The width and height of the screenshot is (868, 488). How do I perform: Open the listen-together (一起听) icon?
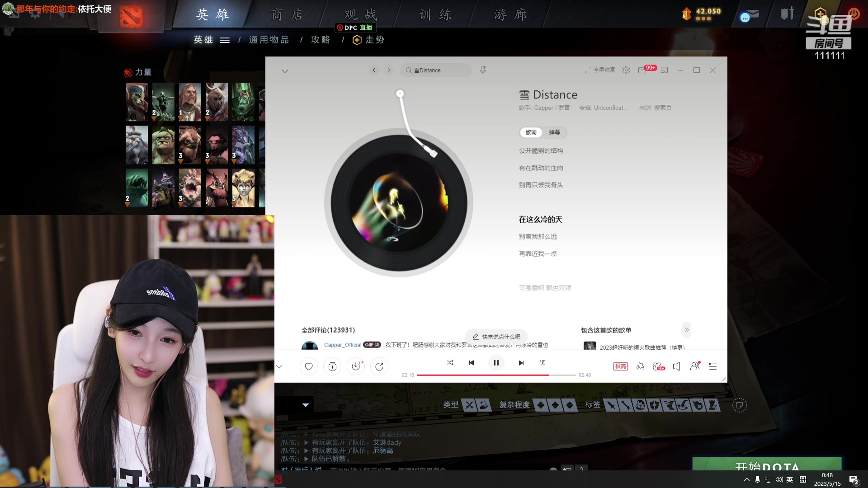[x=695, y=366]
